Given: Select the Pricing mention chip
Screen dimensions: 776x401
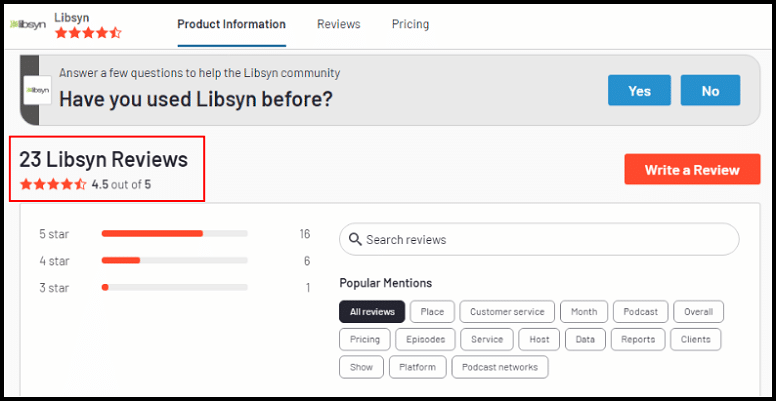Looking at the screenshot, I should click(x=365, y=340).
